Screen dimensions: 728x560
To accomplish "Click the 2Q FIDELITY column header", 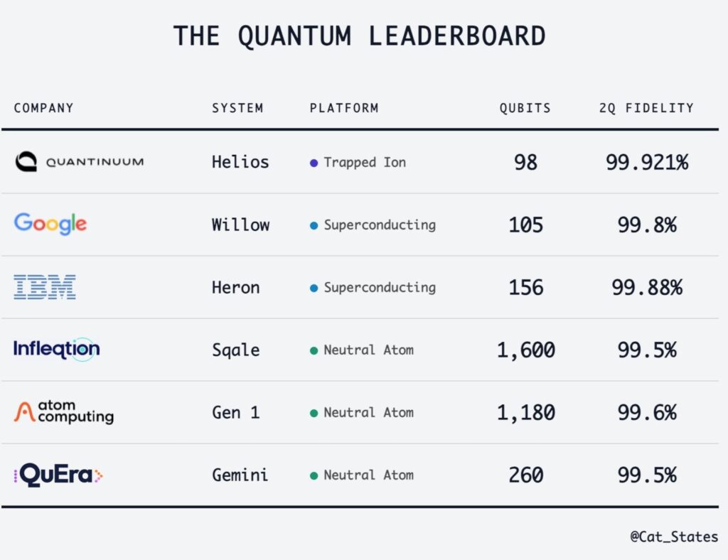I will [x=646, y=108].
